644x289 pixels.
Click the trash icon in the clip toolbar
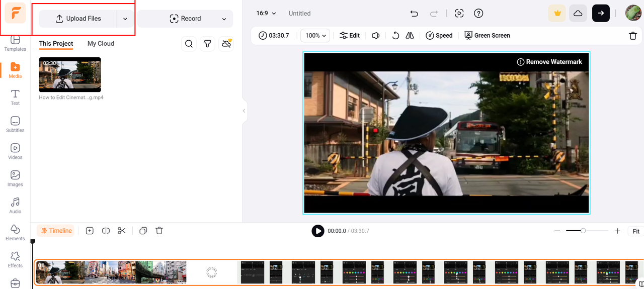click(x=633, y=36)
